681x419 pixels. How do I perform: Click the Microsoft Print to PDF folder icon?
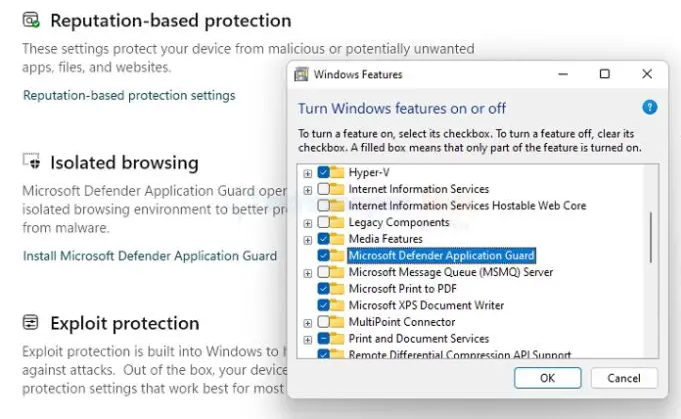coord(338,289)
